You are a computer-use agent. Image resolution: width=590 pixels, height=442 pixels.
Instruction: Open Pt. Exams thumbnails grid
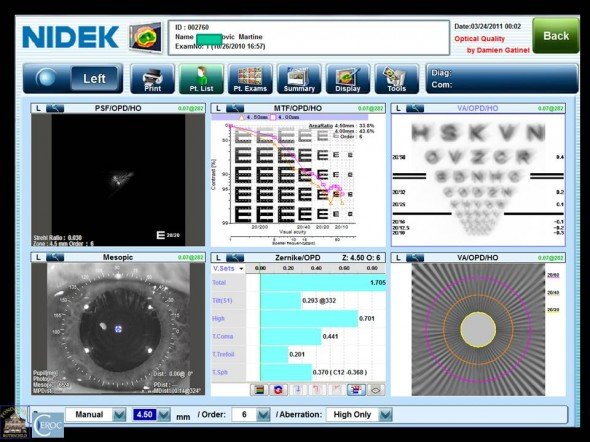tap(250, 79)
